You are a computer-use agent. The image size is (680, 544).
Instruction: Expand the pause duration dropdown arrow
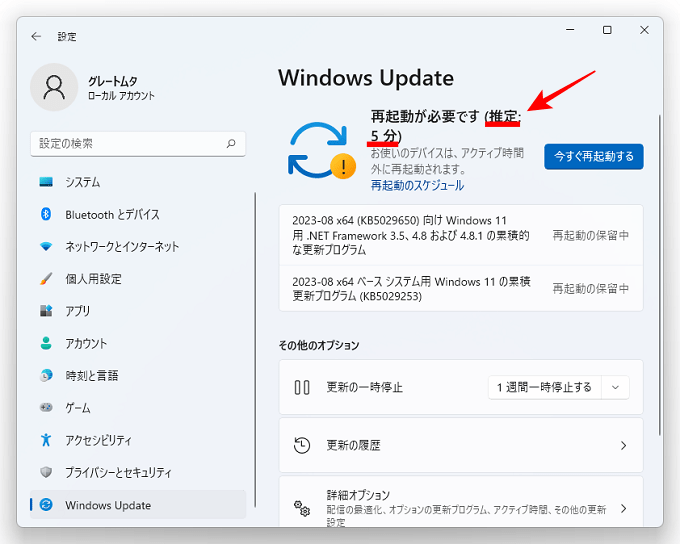point(615,387)
